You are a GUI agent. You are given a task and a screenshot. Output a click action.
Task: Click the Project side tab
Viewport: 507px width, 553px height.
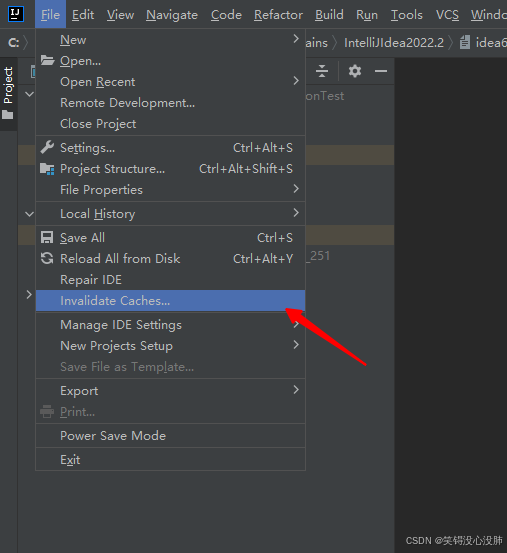(8, 94)
